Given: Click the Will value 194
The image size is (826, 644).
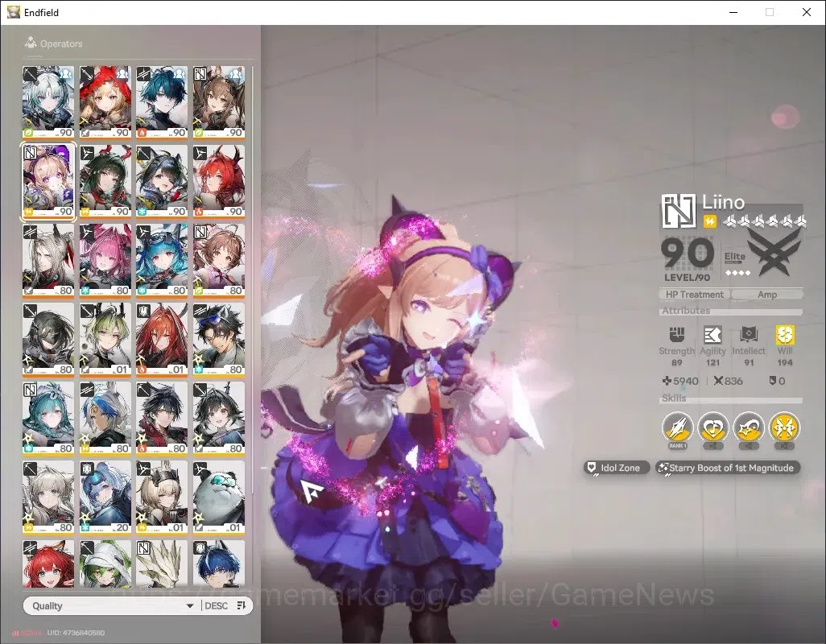Looking at the screenshot, I should click(785, 362).
